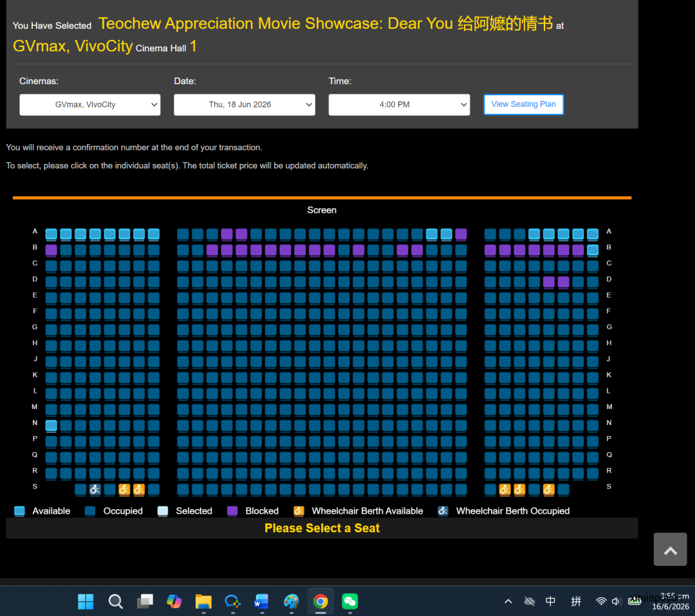The height and width of the screenshot is (616, 695).
Task: Click the 'Please Select a Seat' text
Action: pos(322,528)
